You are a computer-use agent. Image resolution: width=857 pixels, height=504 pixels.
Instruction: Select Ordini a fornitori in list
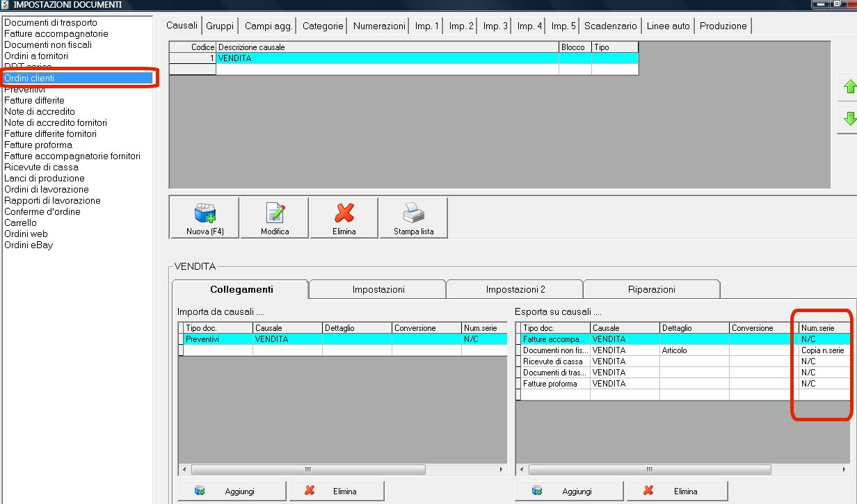pyautogui.click(x=36, y=56)
